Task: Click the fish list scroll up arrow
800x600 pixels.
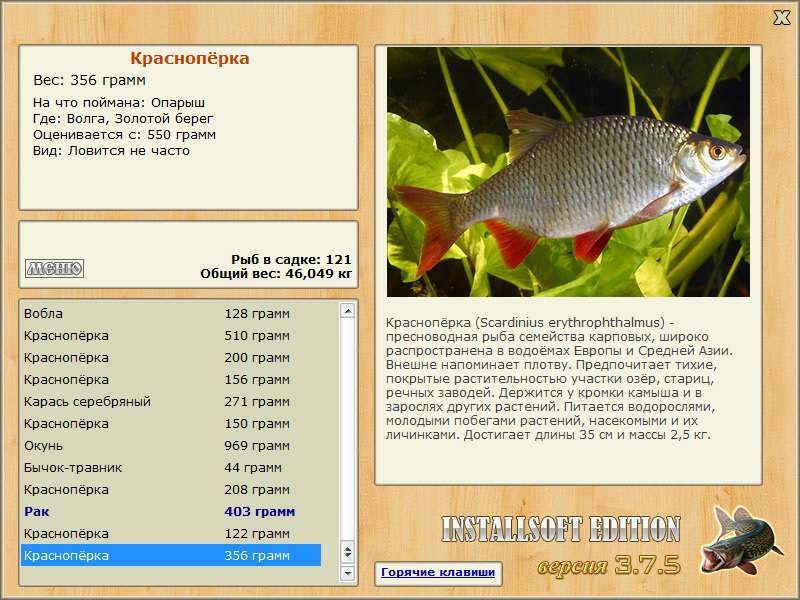Action: (x=347, y=311)
